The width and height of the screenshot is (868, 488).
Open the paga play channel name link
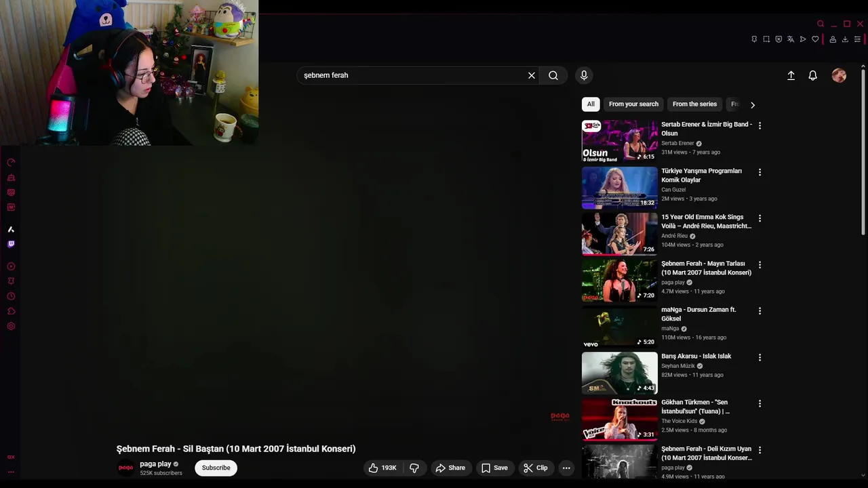(155, 464)
